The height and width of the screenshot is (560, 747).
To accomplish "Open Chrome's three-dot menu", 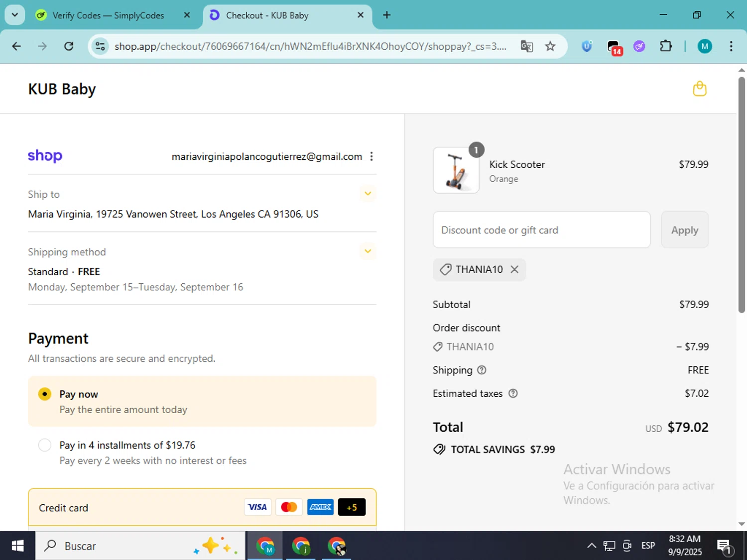I will (x=731, y=46).
